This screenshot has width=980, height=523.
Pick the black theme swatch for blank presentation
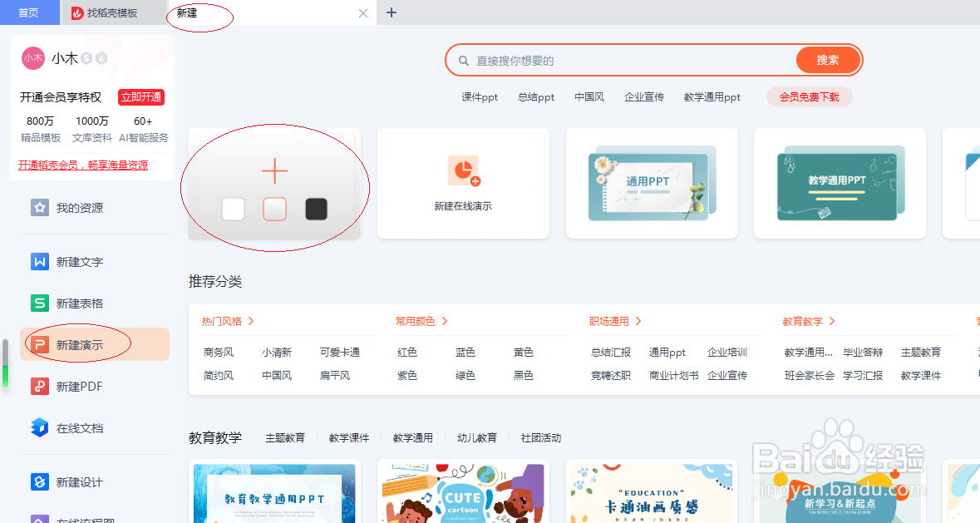316,210
